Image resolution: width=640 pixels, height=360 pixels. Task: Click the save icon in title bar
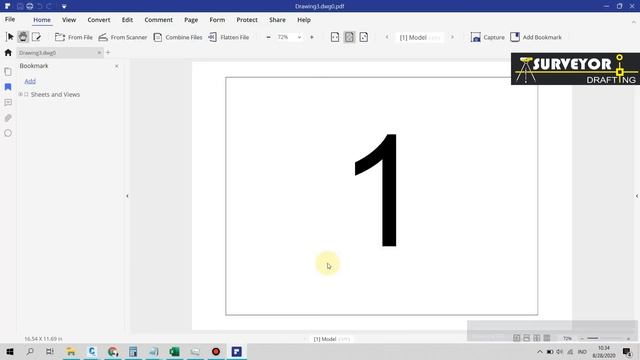(x=20, y=6)
